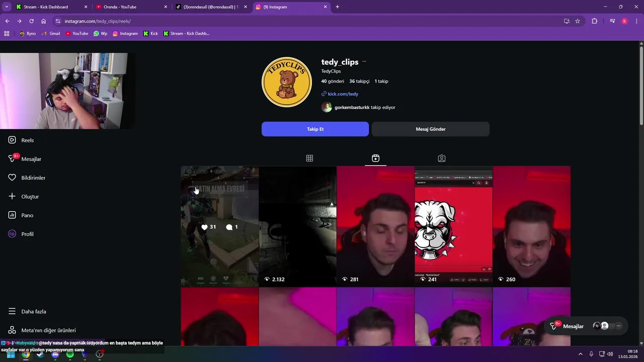Viewport: 644px width, 362px height.
Task: Go back in browser history
Action: coord(7,21)
